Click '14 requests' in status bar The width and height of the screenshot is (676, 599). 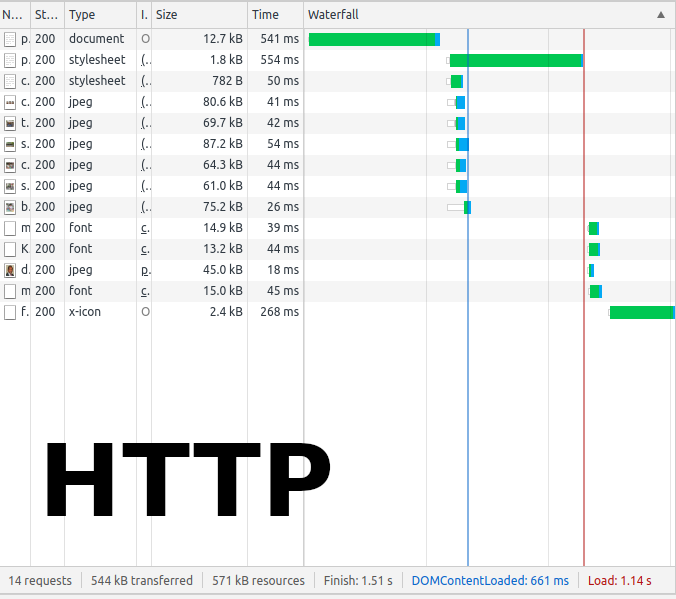click(x=40, y=581)
